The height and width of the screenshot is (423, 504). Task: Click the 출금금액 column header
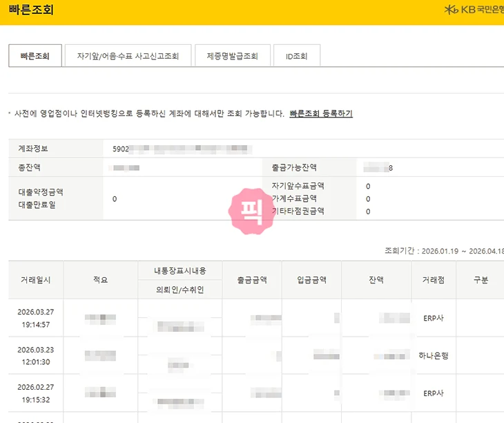252,280
